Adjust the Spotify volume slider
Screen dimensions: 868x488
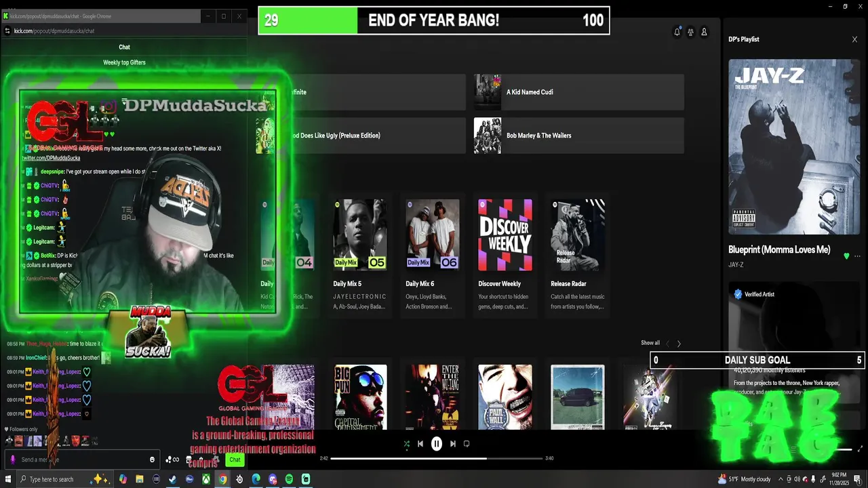coord(842,449)
